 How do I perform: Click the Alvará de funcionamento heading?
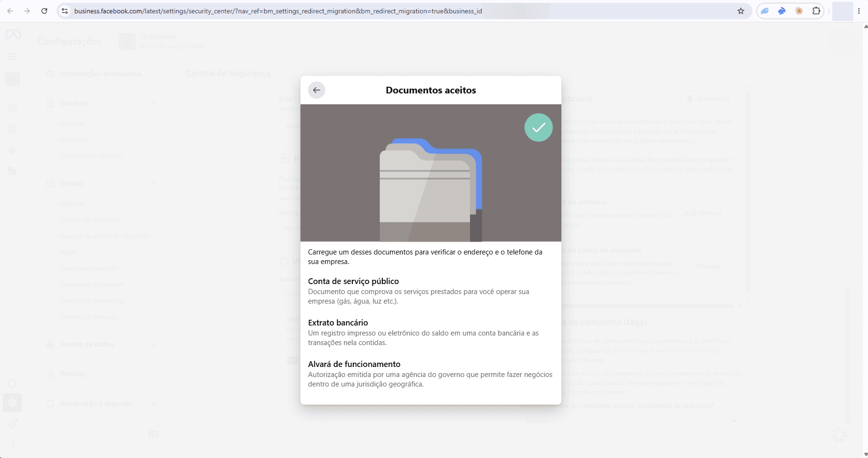point(354,364)
